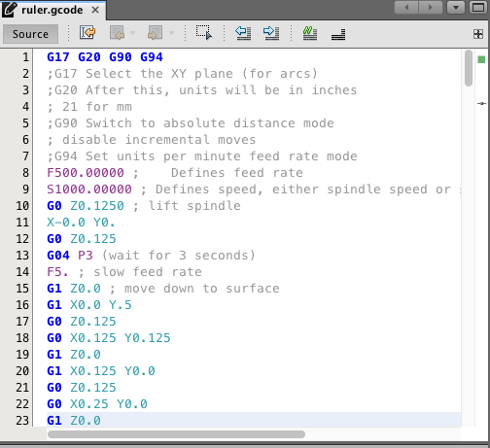Click the Uncomment lines icon
This screenshot has width=490, height=448.
(x=338, y=34)
